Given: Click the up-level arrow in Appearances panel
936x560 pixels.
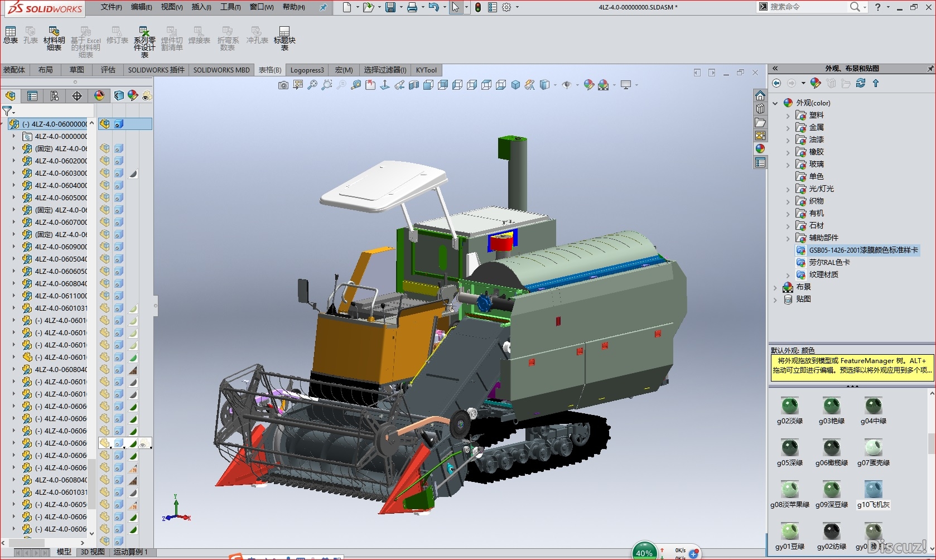Looking at the screenshot, I should (x=876, y=83).
